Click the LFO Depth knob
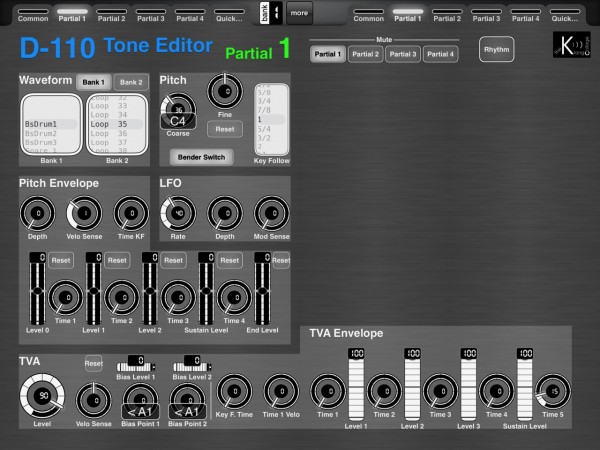Image resolution: width=600 pixels, height=450 pixels. (x=225, y=214)
